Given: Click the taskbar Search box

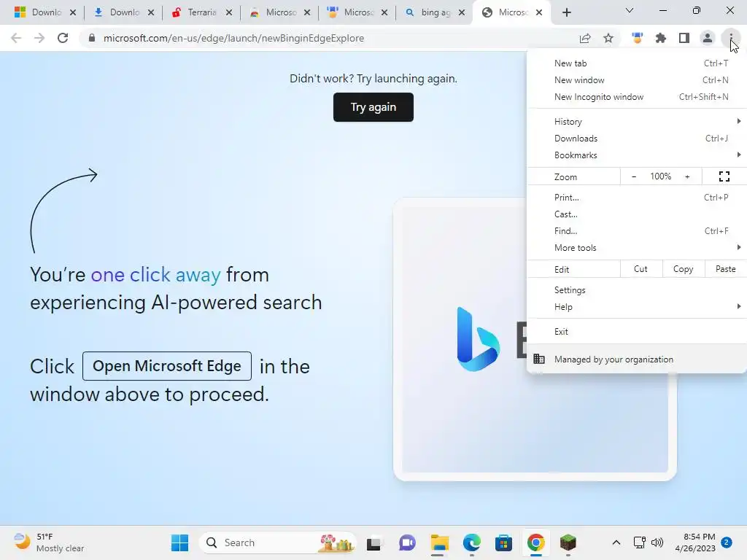Looking at the screenshot, I should pos(277,542).
